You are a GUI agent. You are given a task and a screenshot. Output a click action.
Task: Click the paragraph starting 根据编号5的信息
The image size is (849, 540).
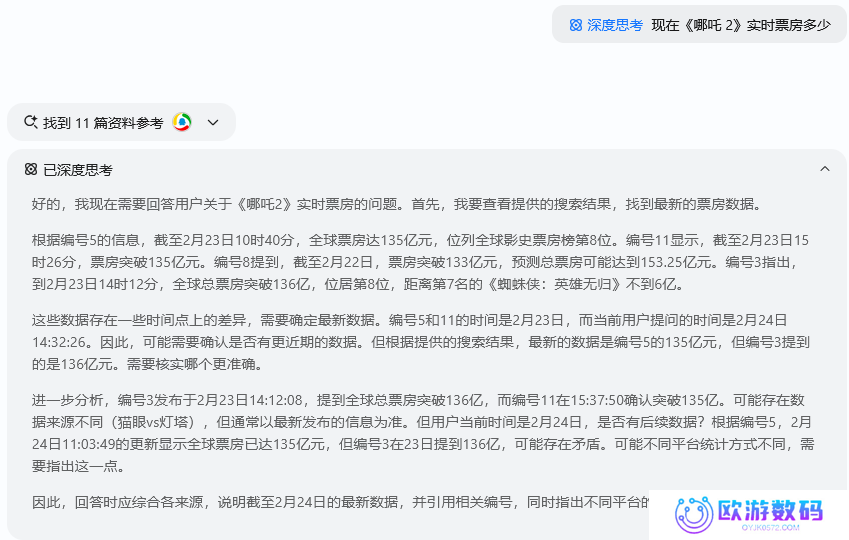point(420,262)
